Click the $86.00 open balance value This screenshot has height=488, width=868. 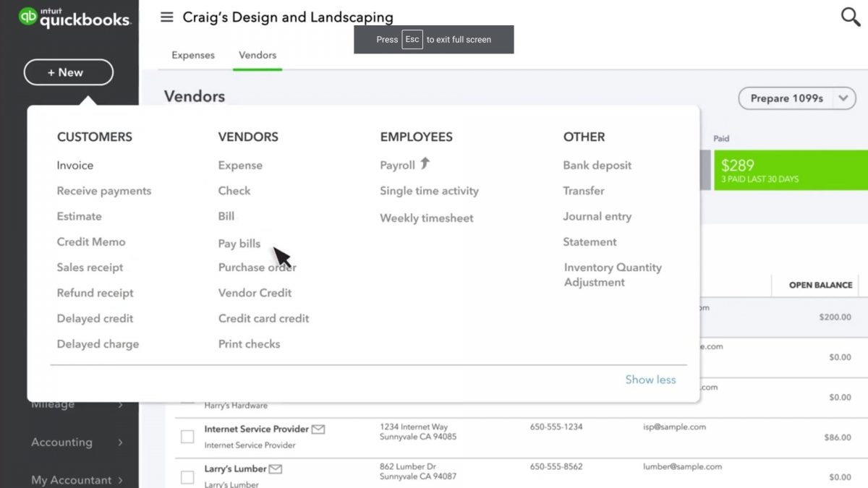coord(838,437)
